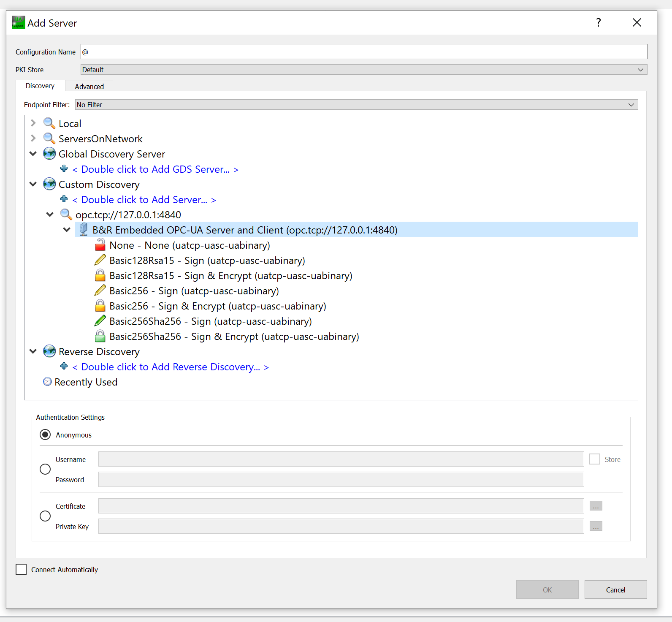This screenshot has width=672, height=622.
Task: Collapse the Global Discovery Server node
Action: tap(33, 154)
